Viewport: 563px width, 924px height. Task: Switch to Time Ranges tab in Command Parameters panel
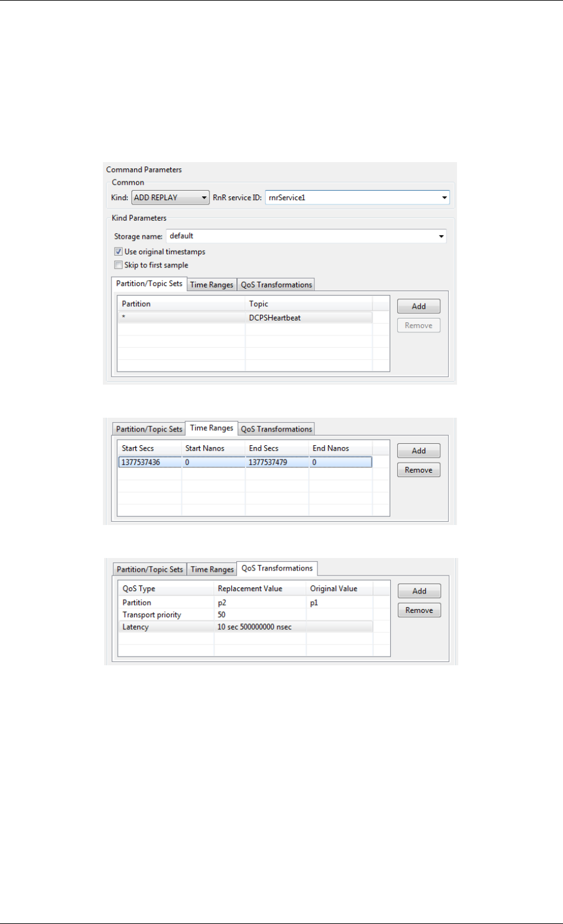(212, 285)
